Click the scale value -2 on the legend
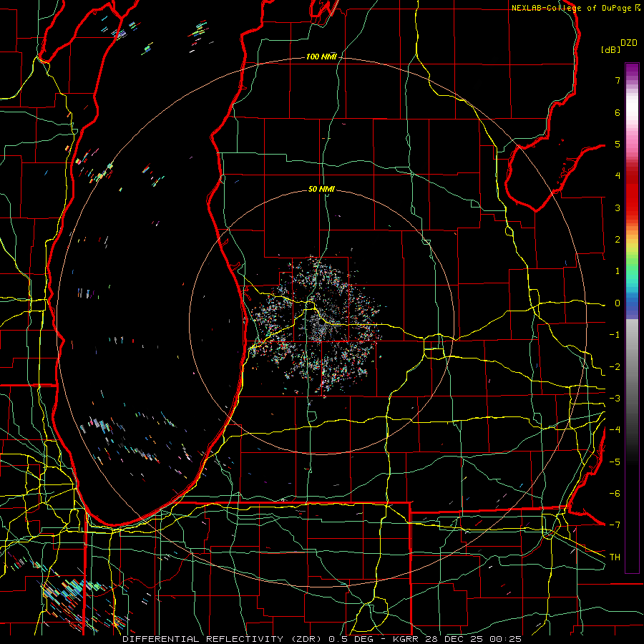The height and width of the screenshot is (644, 644). pyautogui.click(x=615, y=366)
